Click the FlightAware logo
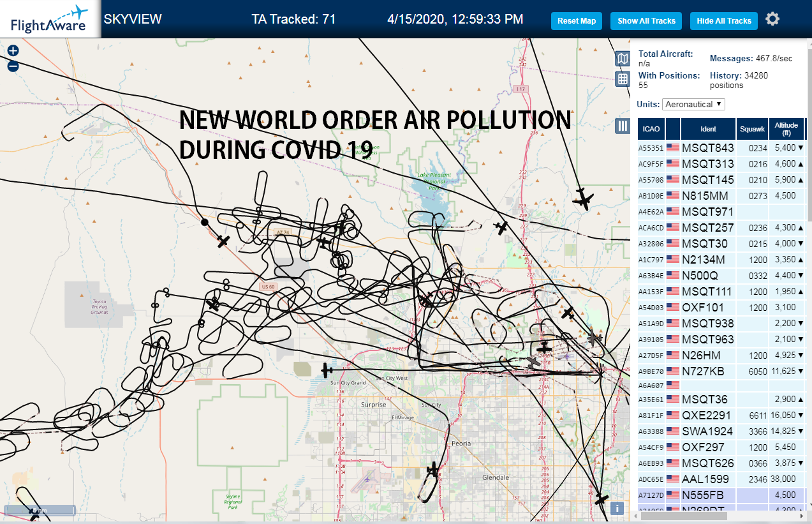The height and width of the screenshot is (524, 812). click(50, 19)
